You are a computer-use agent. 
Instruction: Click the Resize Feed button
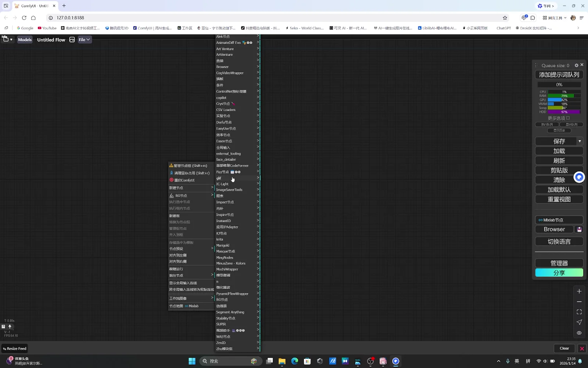click(x=15, y=349)
